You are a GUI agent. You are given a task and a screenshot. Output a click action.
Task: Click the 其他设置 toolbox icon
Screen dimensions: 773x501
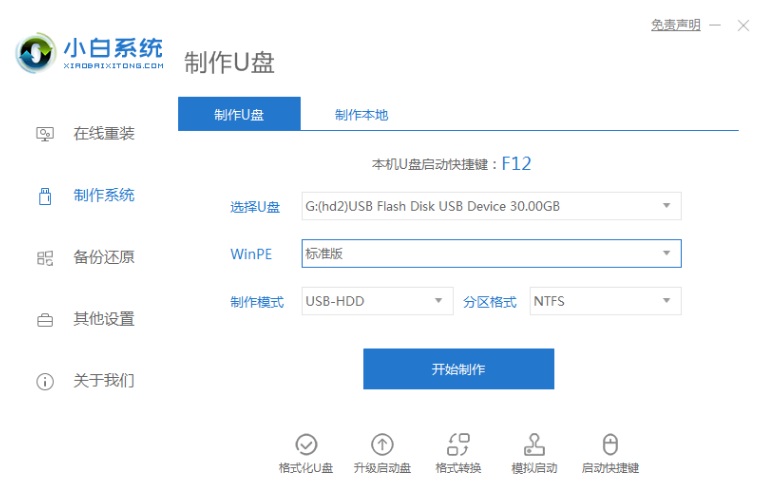coord(45,320)
